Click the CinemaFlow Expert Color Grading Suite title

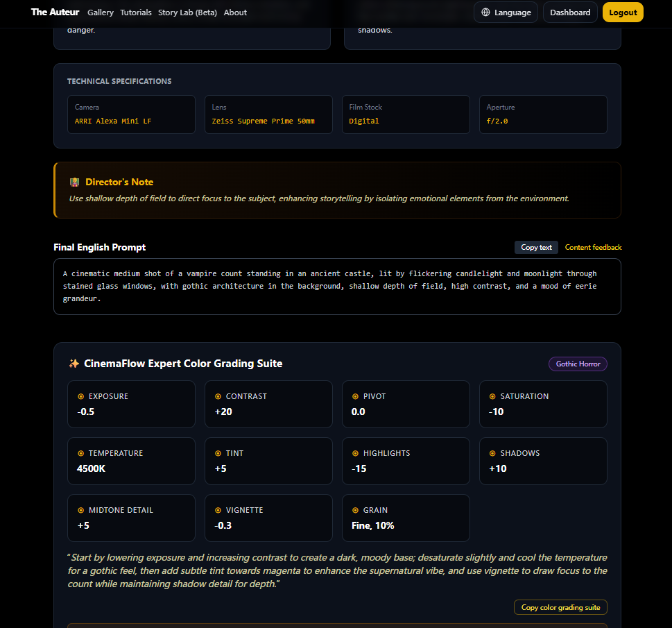(x=183, y=364)
